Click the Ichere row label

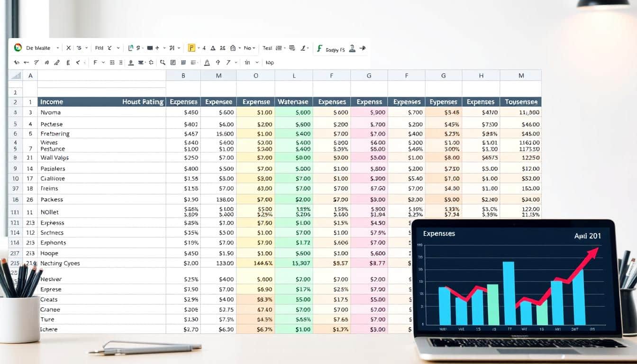tap(49, 329)
